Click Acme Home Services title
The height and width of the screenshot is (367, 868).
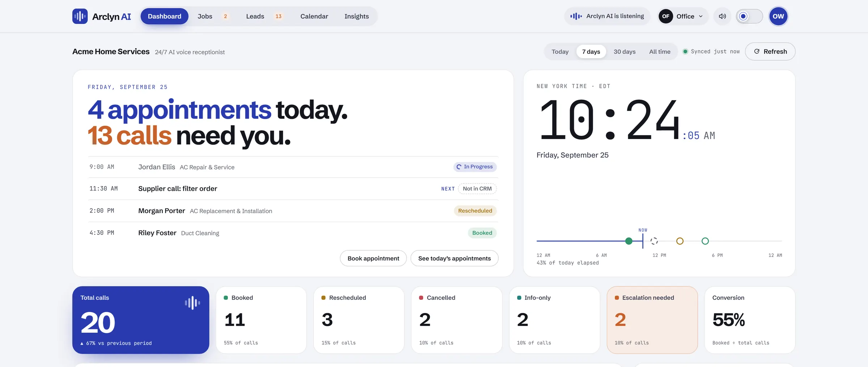(111, 52)
